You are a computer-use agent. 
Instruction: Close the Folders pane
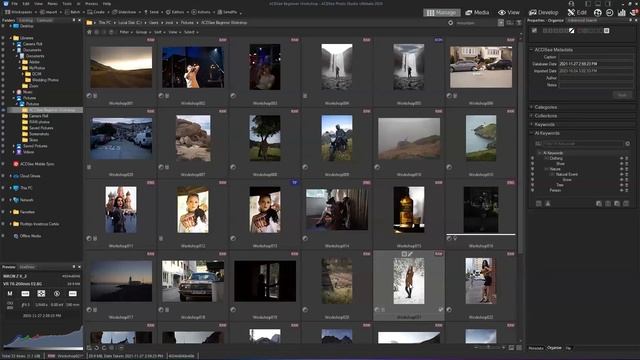click(x=79, y=20)
